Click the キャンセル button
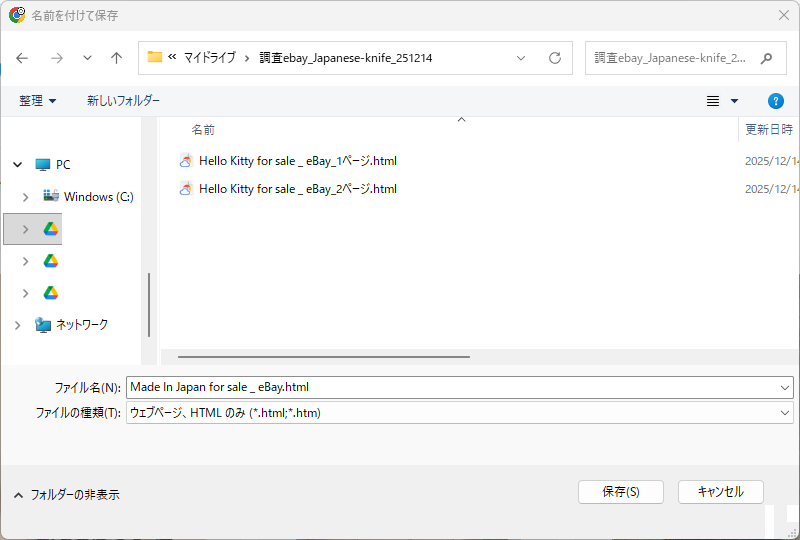Image resolution: width=800 pixels, height=540 pixels. click(720, 492)
